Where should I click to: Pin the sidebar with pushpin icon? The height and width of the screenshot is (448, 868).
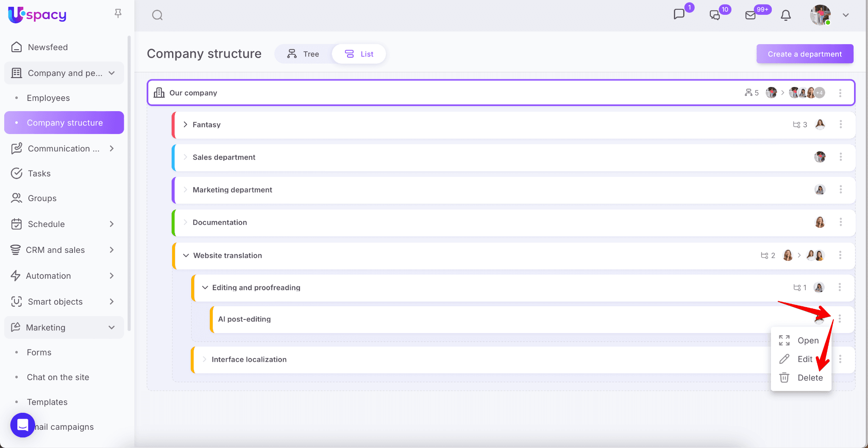(x=118, y=14)
